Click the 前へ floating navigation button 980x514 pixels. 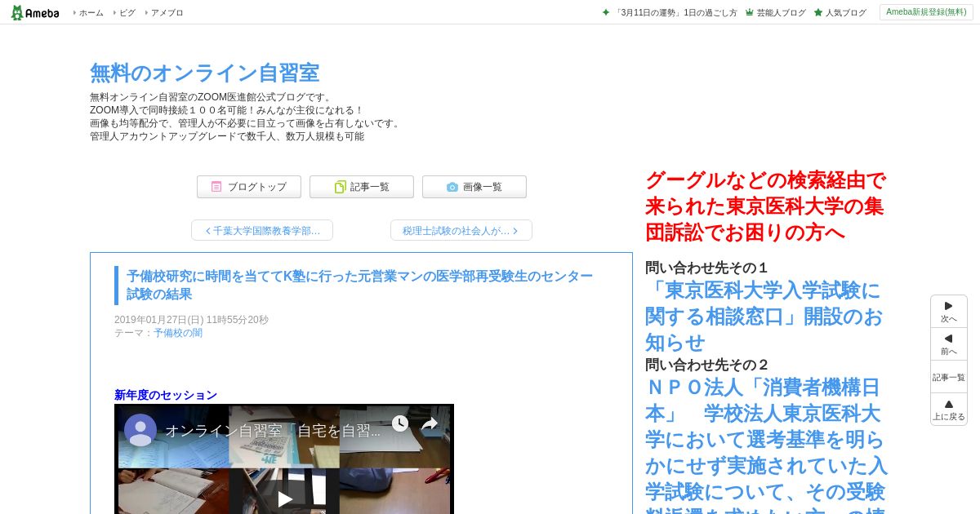click(x=949, y=344)
